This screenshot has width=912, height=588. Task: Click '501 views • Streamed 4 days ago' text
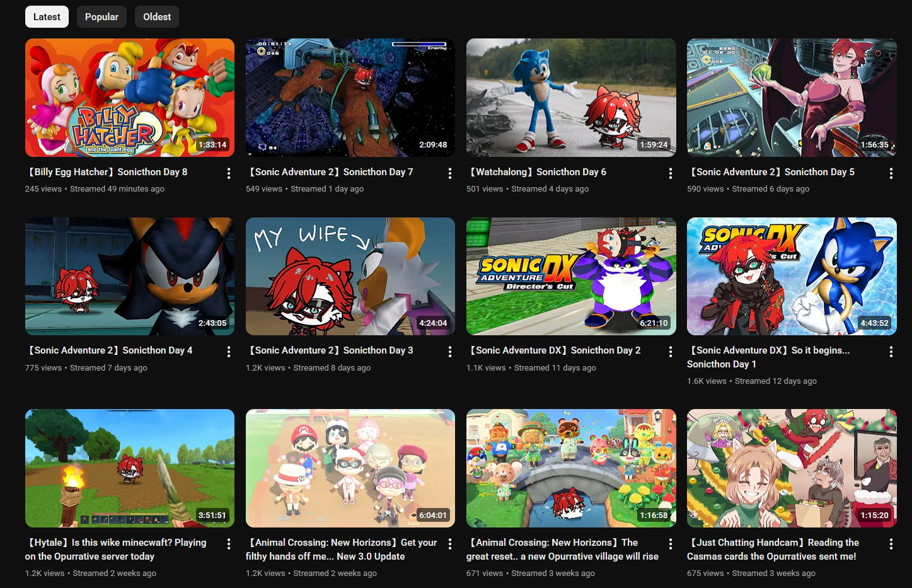tap(528, 189)
